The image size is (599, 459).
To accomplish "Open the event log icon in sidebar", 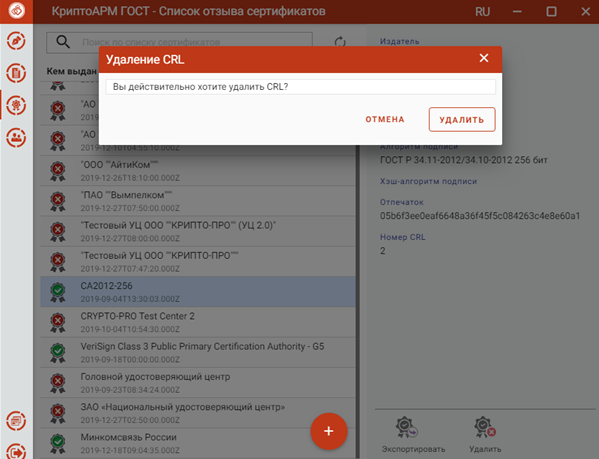I will point(16,421).
